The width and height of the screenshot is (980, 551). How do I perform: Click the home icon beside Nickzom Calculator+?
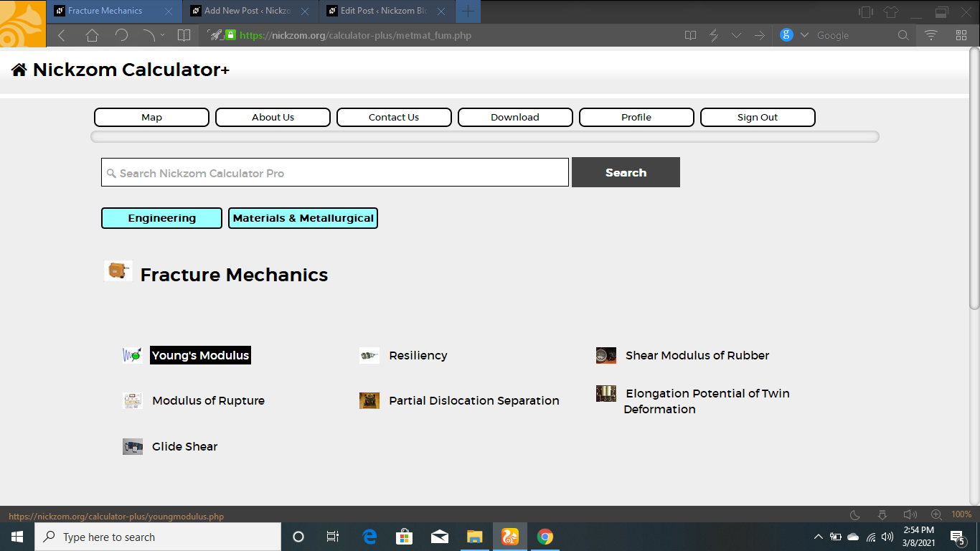pos(19,70)
